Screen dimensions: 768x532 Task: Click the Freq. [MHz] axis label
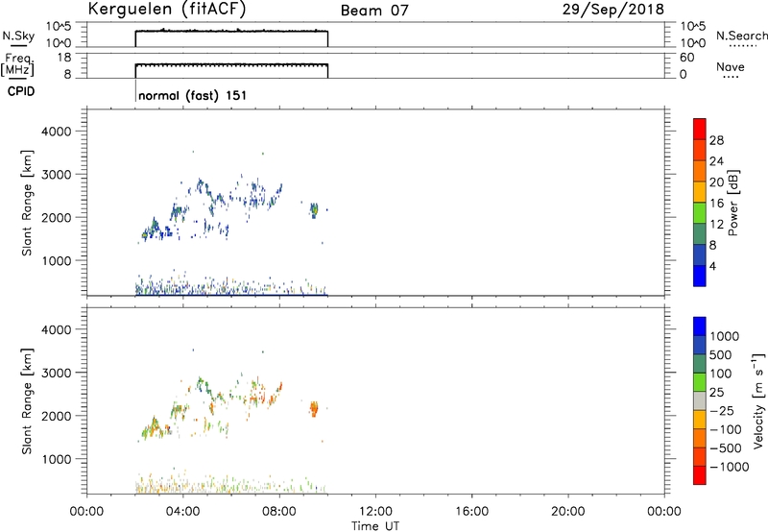point(17,64)
